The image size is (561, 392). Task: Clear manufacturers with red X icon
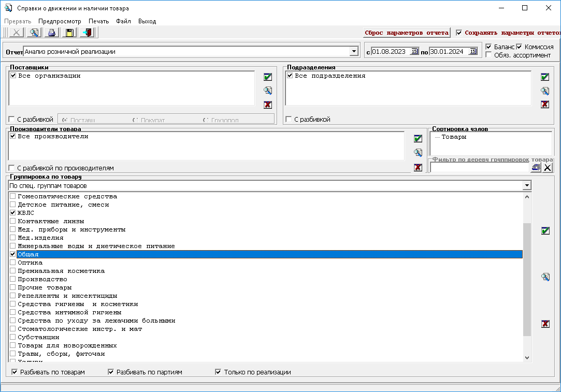pyautogui.click(x=418, y=167)
